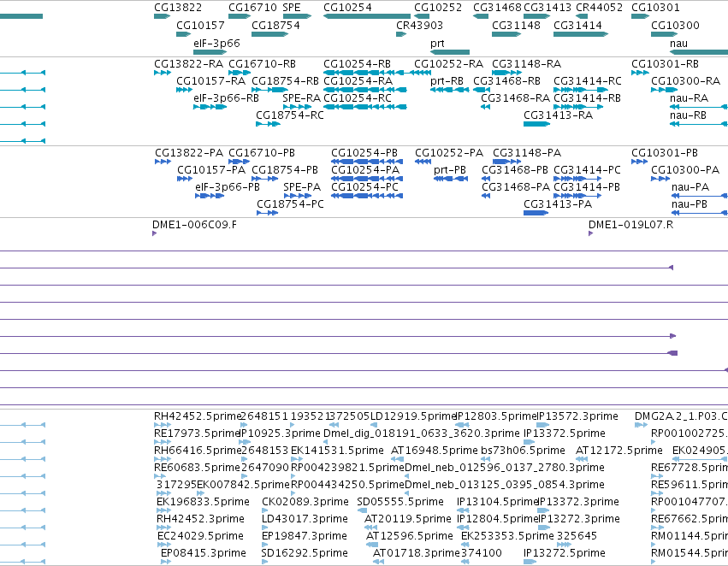Viewport: 728px width, 566px height.
Task: Select EST AT20119.5prime
Action: point(370,528)
